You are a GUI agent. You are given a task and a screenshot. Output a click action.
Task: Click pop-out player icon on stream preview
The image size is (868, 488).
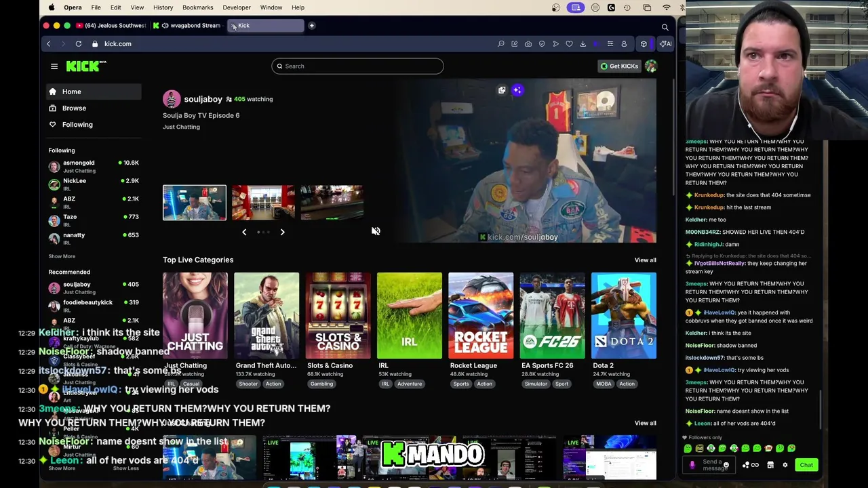502,90
